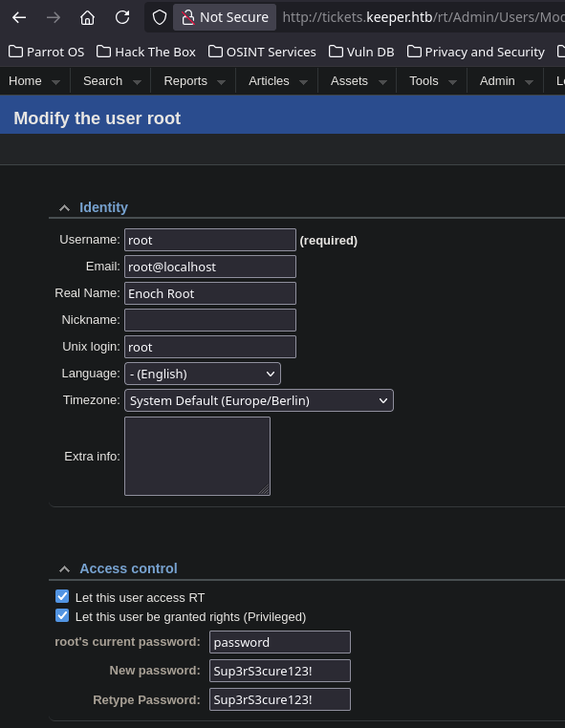Image resolution: width=565 pixels, height=728 pixels.
Task: Reload the page with the refresh icon
Action: [122, 17]
